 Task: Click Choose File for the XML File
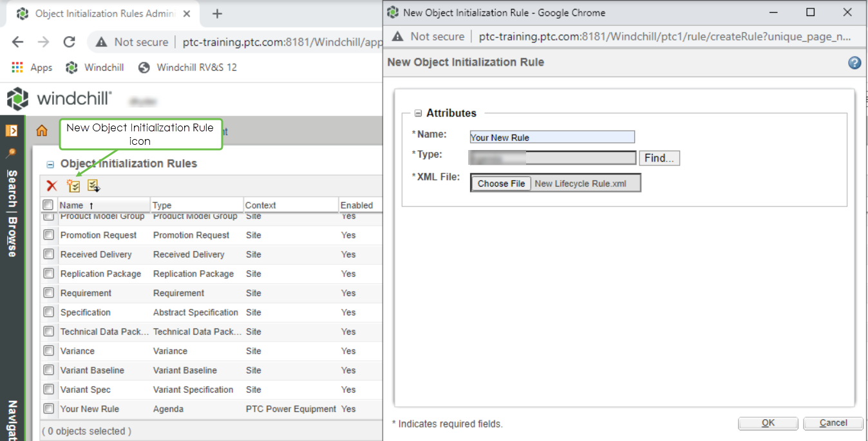[x=500, y=183]
